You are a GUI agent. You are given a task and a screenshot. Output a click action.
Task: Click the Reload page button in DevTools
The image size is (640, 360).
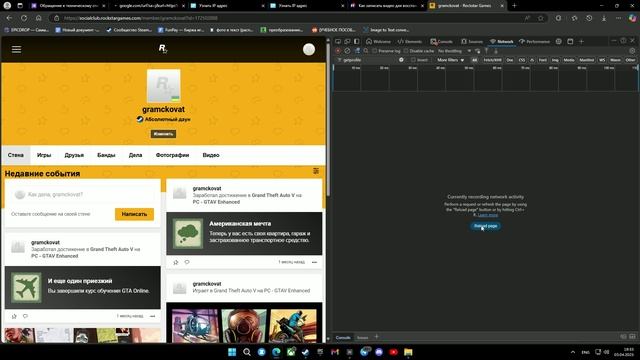(x=485, y=226)
